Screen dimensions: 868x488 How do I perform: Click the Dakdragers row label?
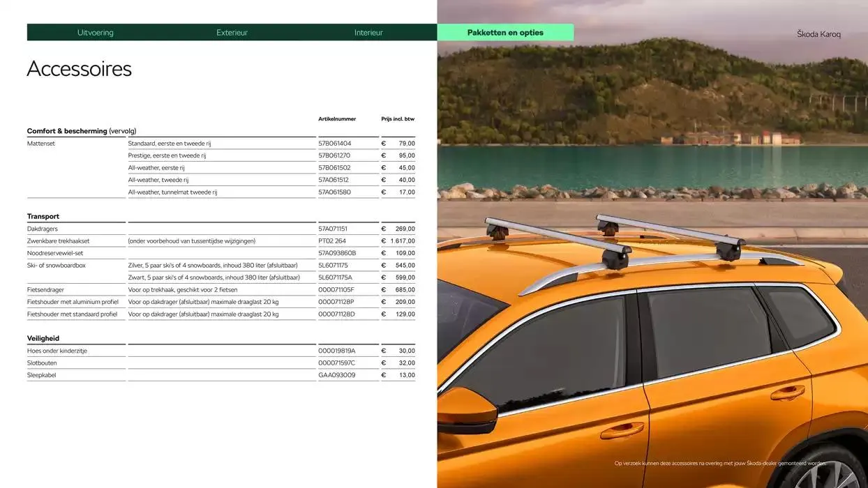43,229
